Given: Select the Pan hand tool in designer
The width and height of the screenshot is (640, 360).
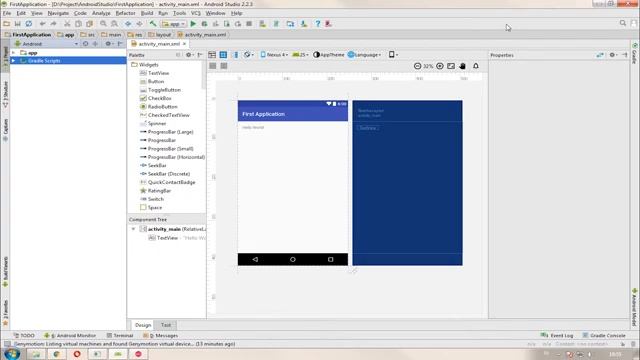Looking at the screenshot, I should [462, 66].
